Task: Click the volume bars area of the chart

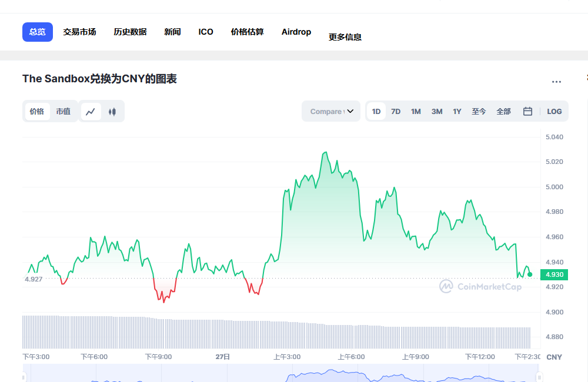Action: (x=276, y=332)
